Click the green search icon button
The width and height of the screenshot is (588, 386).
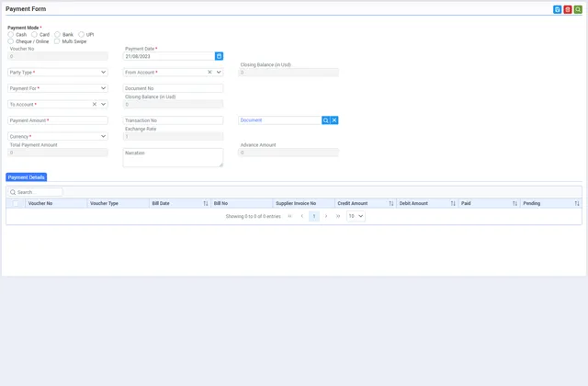pos(578,9)
